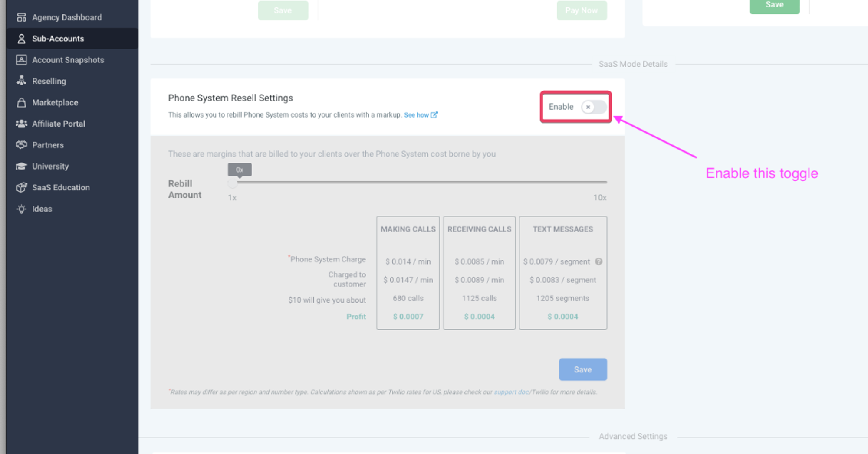Open the See how link

click(420, 115)
